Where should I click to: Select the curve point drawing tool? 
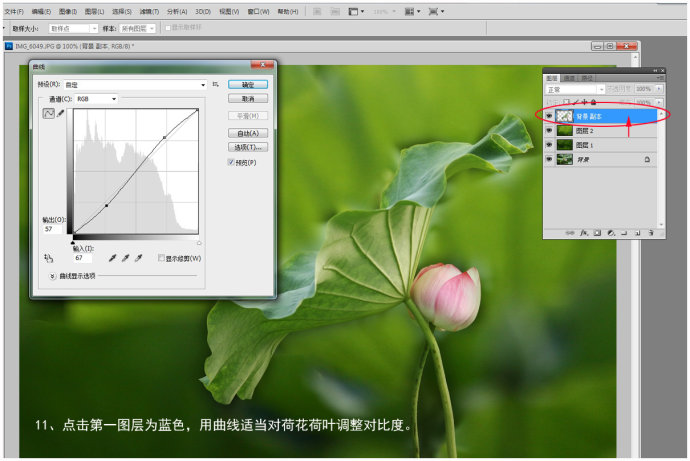pyautogui.click(x=48, y=115)
